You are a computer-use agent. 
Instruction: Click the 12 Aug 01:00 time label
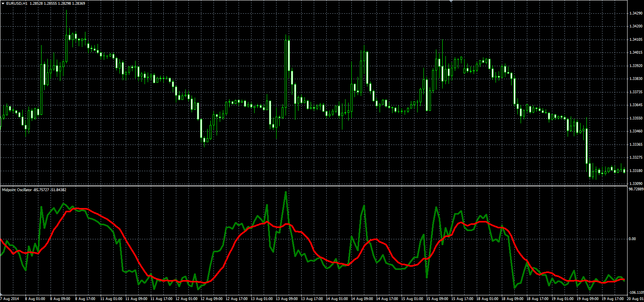pyautogui.click(x=186, y=299)
